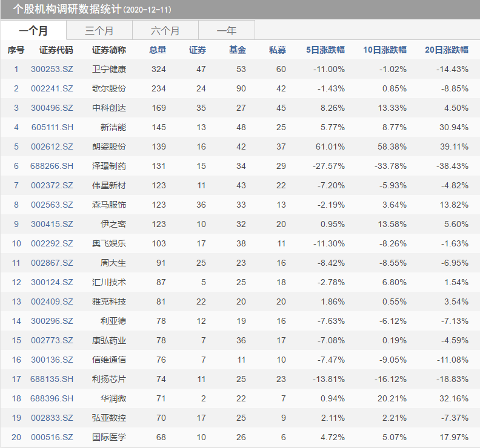Select the -38.43% twenty-day change cell
Viewport: 480px width, 448px height.
click(x=453, y=166)
